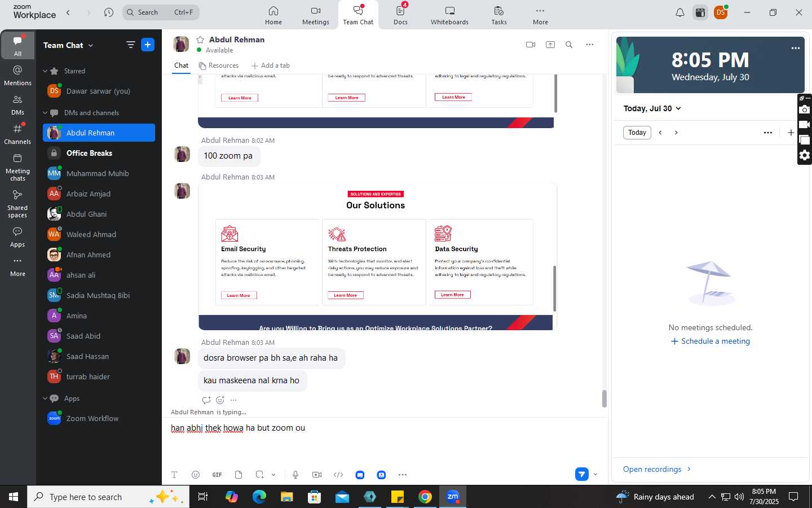The image size is (812, 508).
Task: Expand screenshot options dropdown arrow
Action: click(x=273, y=475)
